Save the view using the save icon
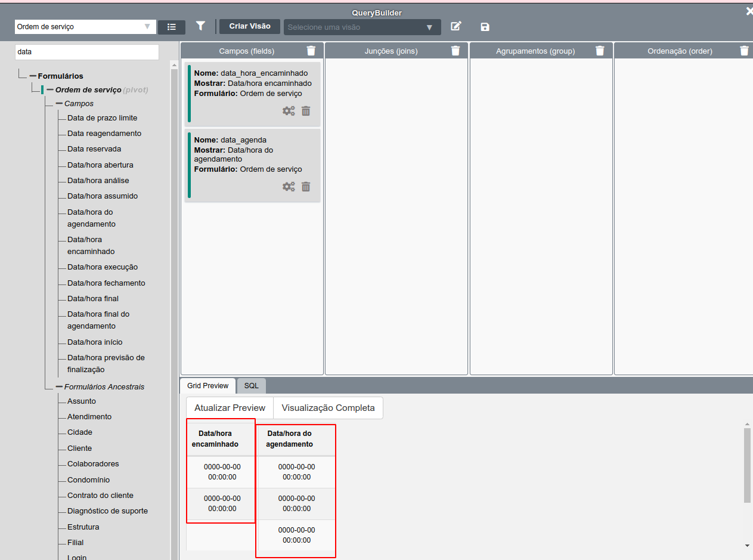This screenshot has width=753, height=560. [x=485, y=26]
